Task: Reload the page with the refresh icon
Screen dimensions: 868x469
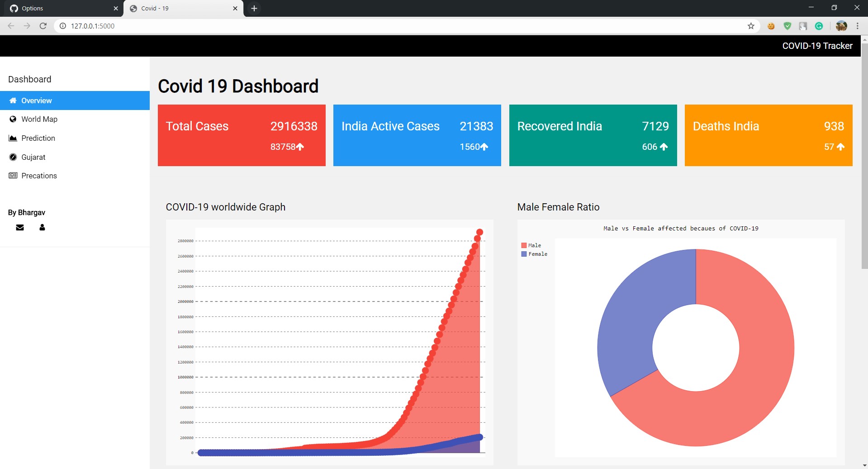Action: point(43,26)
